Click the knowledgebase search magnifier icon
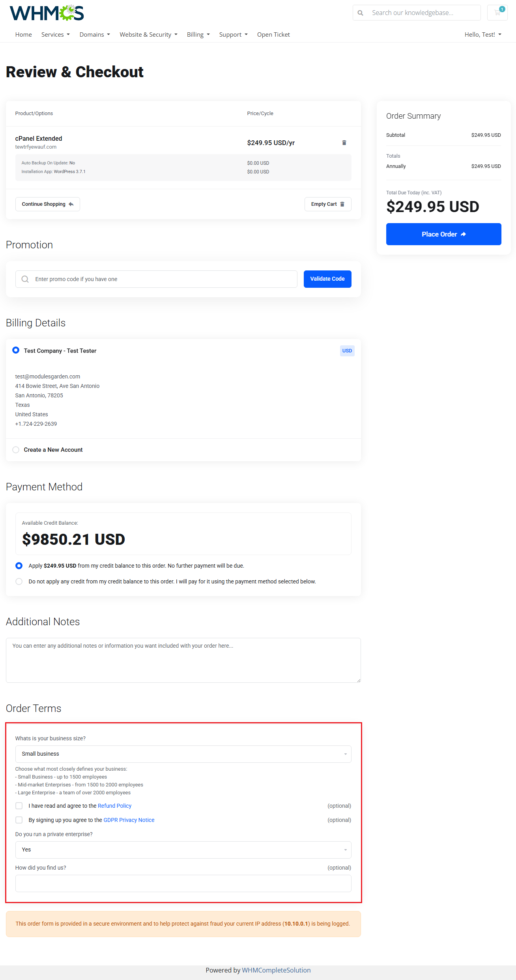The image size is (516, 980). pos(360,13)
